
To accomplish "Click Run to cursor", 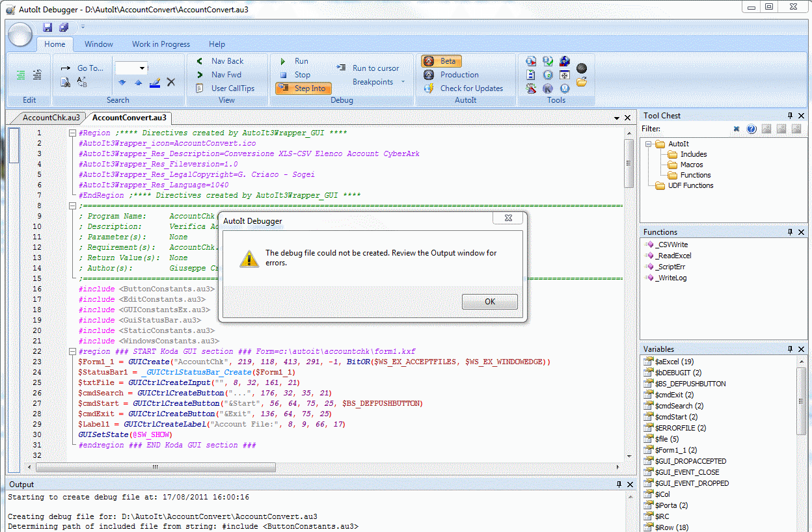I will coord(368,68).
